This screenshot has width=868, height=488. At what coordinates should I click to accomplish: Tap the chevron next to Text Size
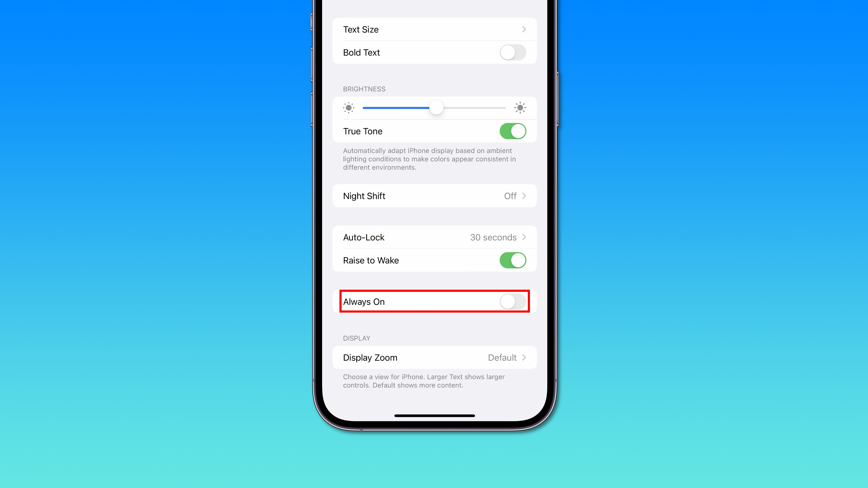coord(524,29)
